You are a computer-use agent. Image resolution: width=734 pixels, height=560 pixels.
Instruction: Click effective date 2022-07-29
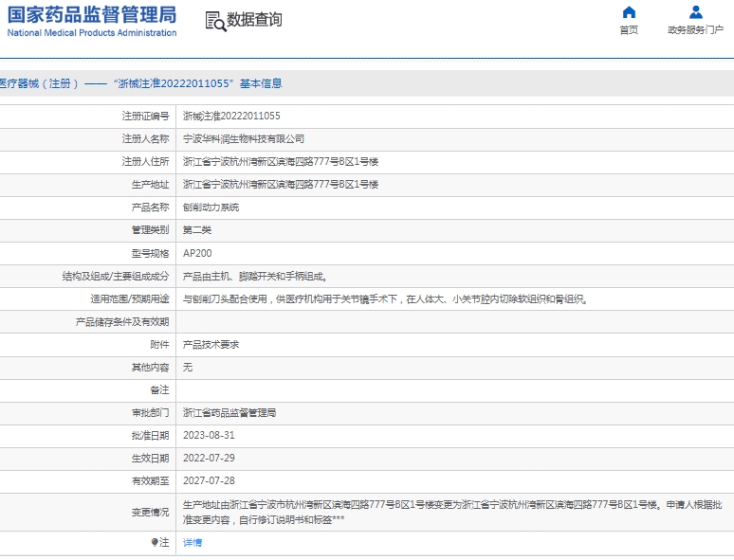209,458
